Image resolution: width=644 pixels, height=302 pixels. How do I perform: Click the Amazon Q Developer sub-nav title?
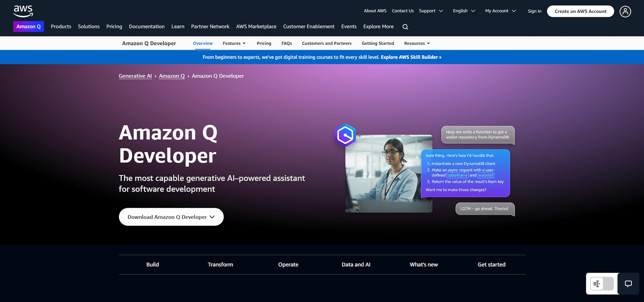149,43
